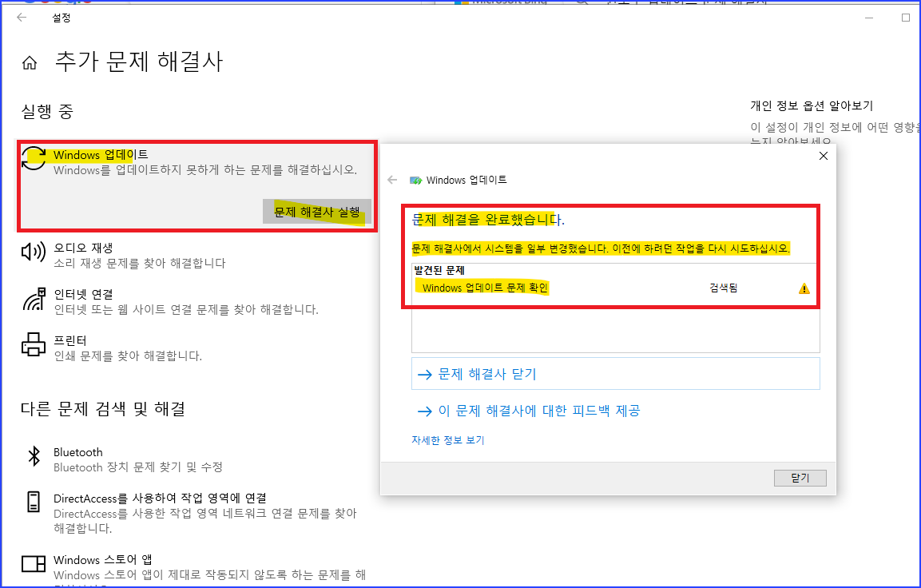The height and width of the screenshot is (588, 921).
Task: Select DirectAccess를 사용하여 작업 영역에 연결
Action: (x=197, y=513)
